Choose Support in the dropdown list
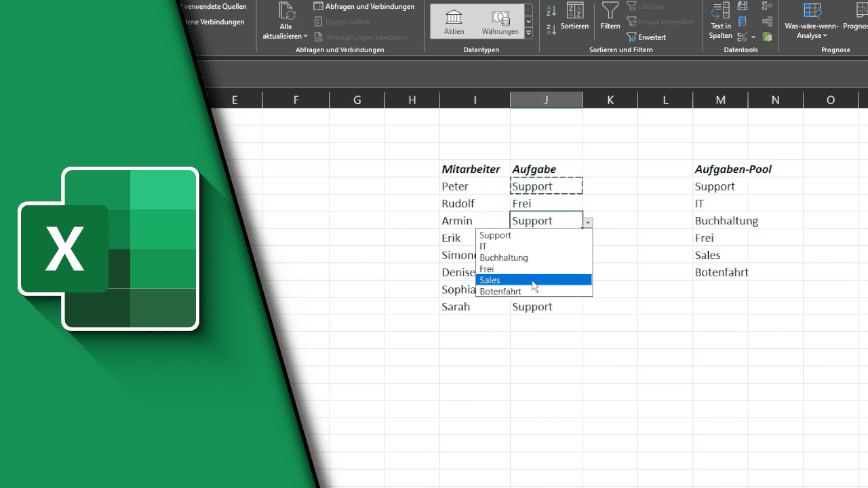868x488 pixels. pos(534,235)
